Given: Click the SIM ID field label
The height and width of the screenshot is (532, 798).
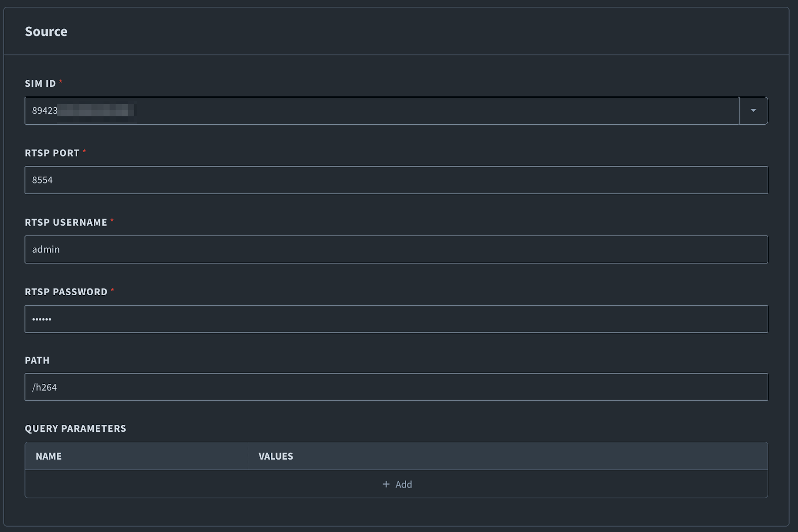Looking at the screenshot, I should click(40, 84).
